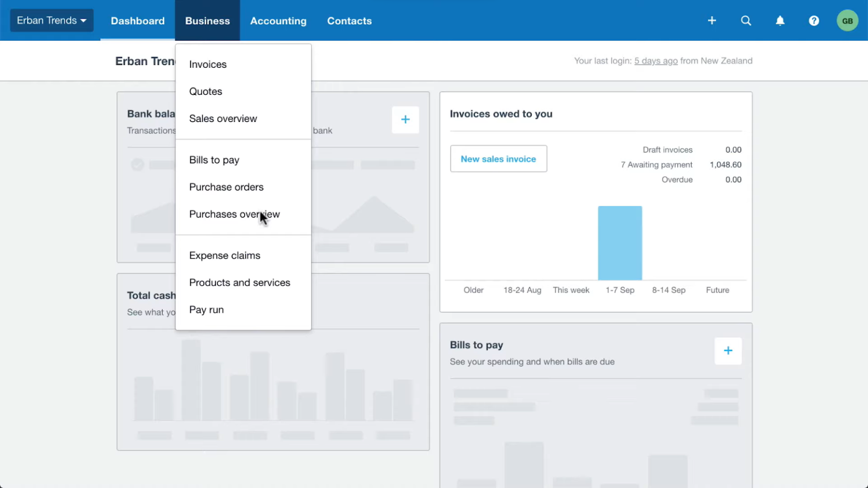This screenshot has height=488, width=868.
Task: Collapse the open Business dropdown
Action: click(207, 20)
